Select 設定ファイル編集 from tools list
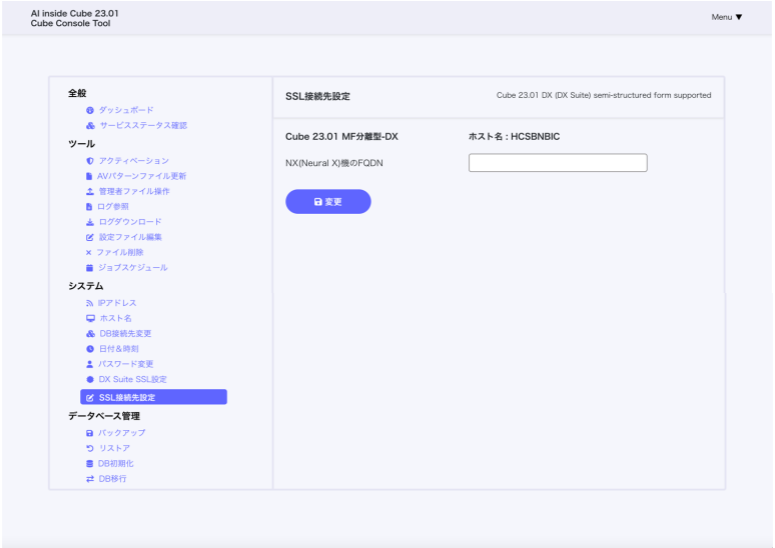 coord(130,237)
